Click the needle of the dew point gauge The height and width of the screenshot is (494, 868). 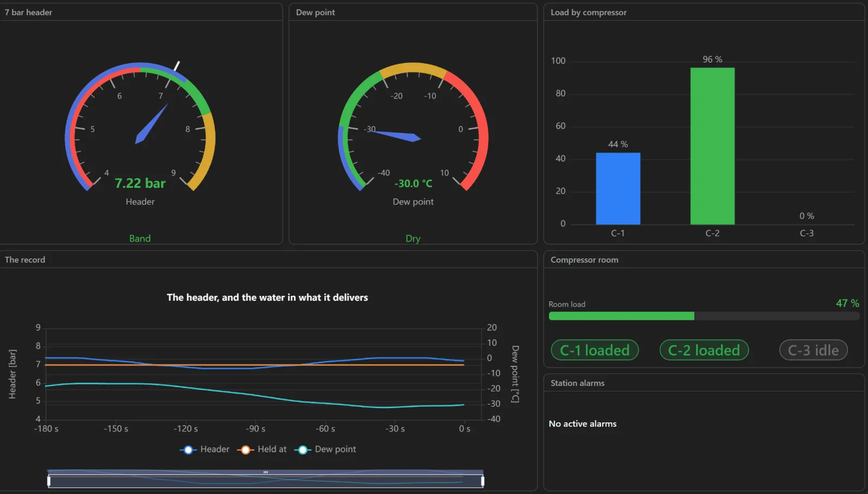coord(395,135)
